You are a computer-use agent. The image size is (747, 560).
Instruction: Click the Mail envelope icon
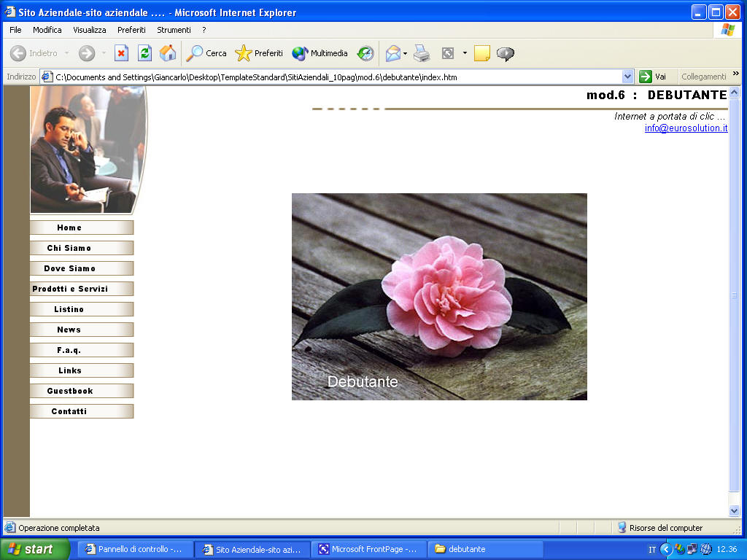pos(393,53)
